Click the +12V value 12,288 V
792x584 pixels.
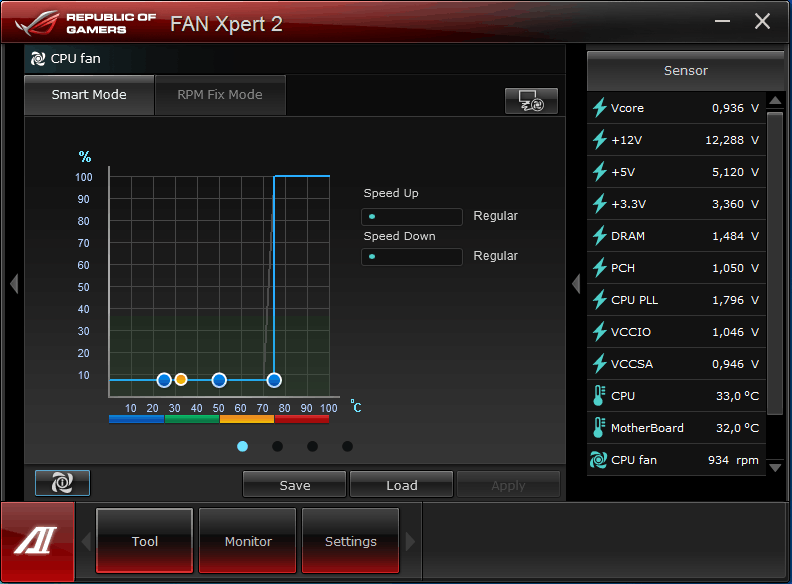click(x=732, y=140)
